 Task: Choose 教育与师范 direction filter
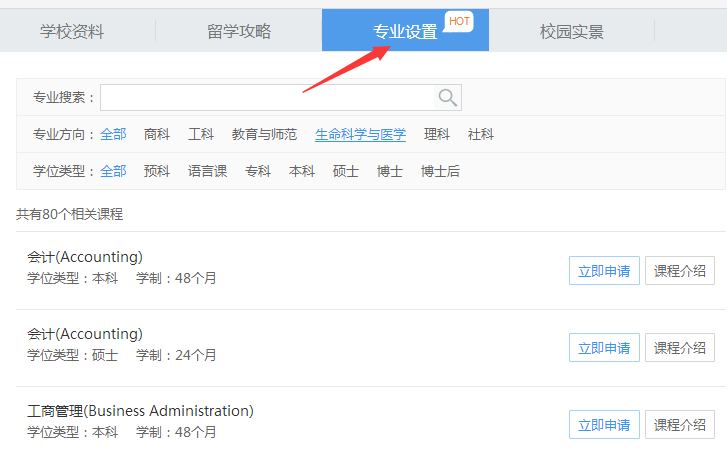click(264, 134)
